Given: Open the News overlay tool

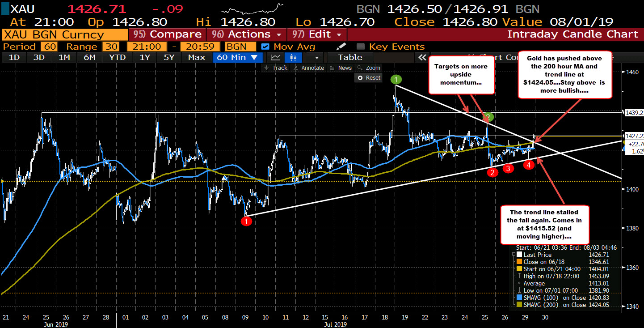Looking at the screenshot, I should [x=341, y=68].
